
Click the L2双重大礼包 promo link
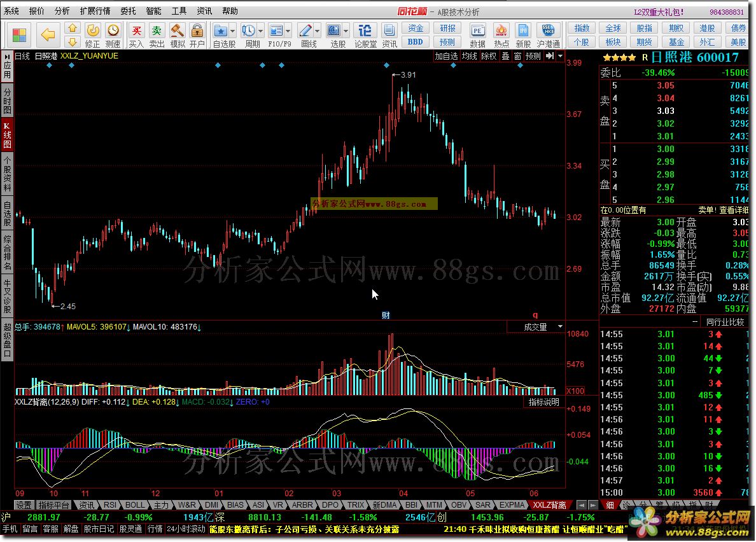click(659, 12)
